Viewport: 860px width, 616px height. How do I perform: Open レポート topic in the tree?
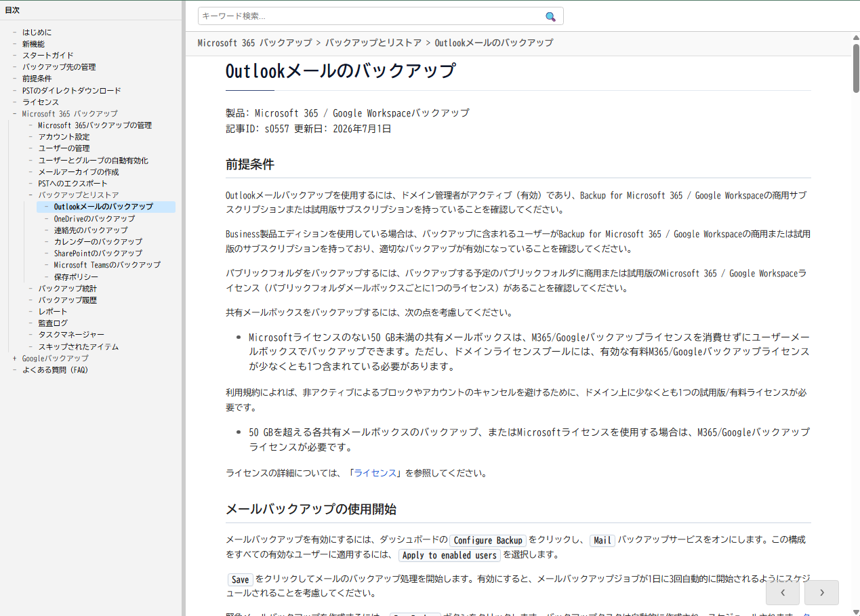point(53,312)
